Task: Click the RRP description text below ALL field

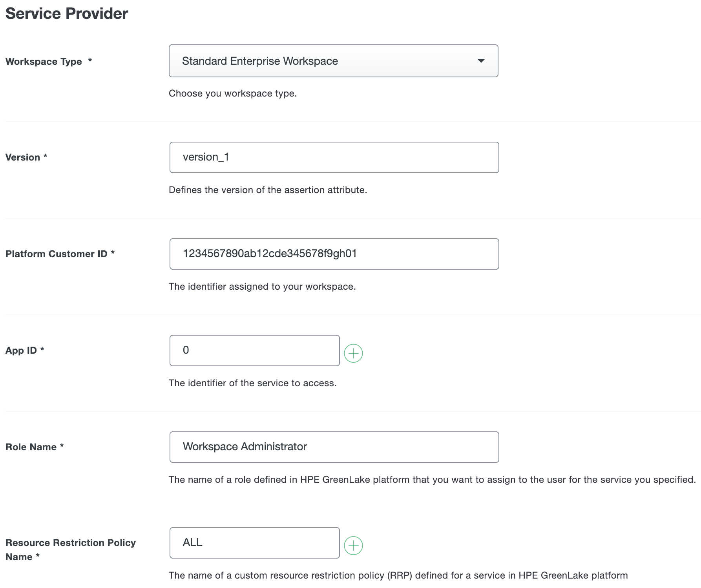Action: (x=398, y=575)
